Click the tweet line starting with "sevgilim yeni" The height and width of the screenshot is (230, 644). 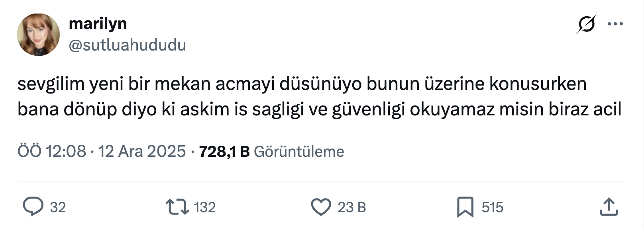[302, 84]
